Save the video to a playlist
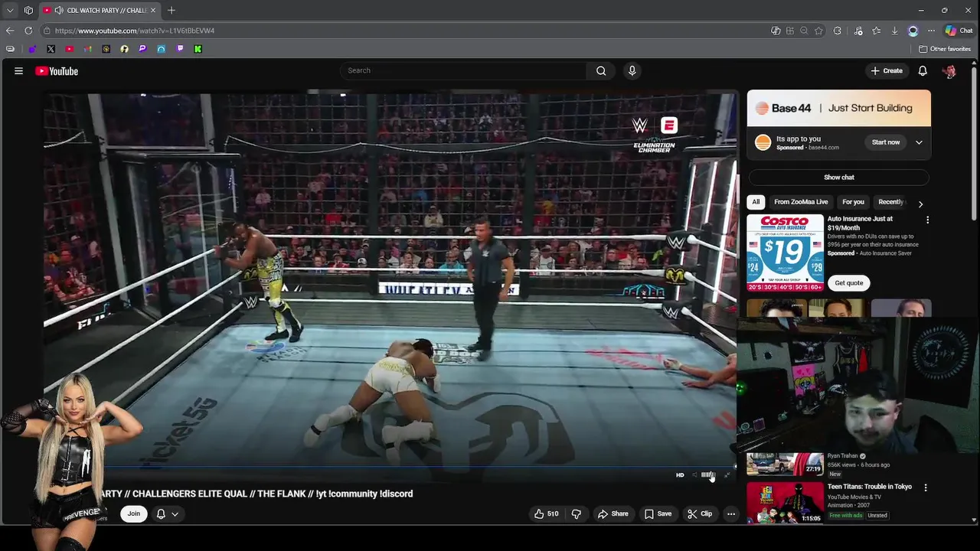Screen dimensions: 980x551 (658, 514)
